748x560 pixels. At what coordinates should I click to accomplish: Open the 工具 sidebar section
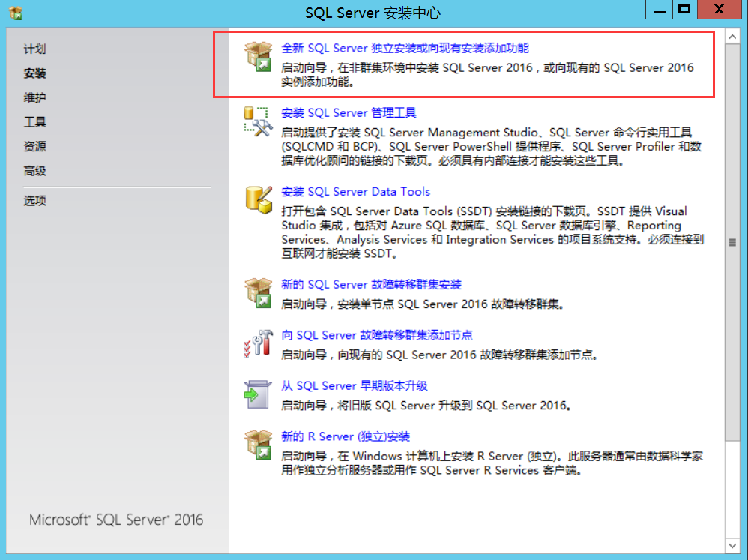coord(34,121)
